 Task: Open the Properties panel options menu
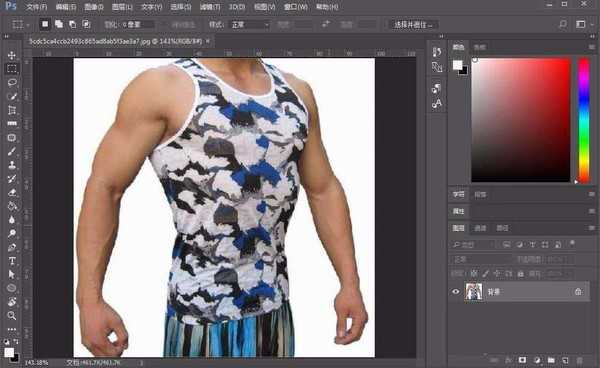[x=592, y=211]
